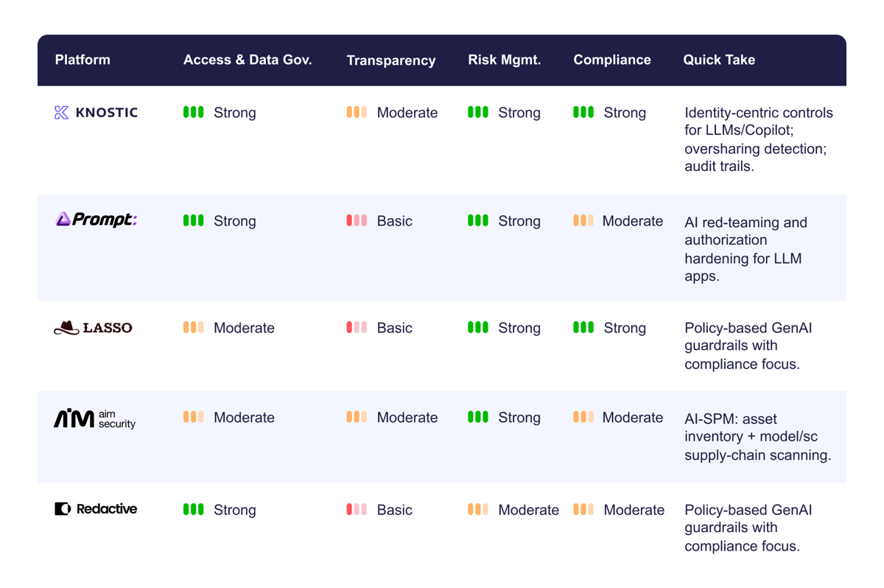Click Redactive's Strong Access label

(235, 510)
